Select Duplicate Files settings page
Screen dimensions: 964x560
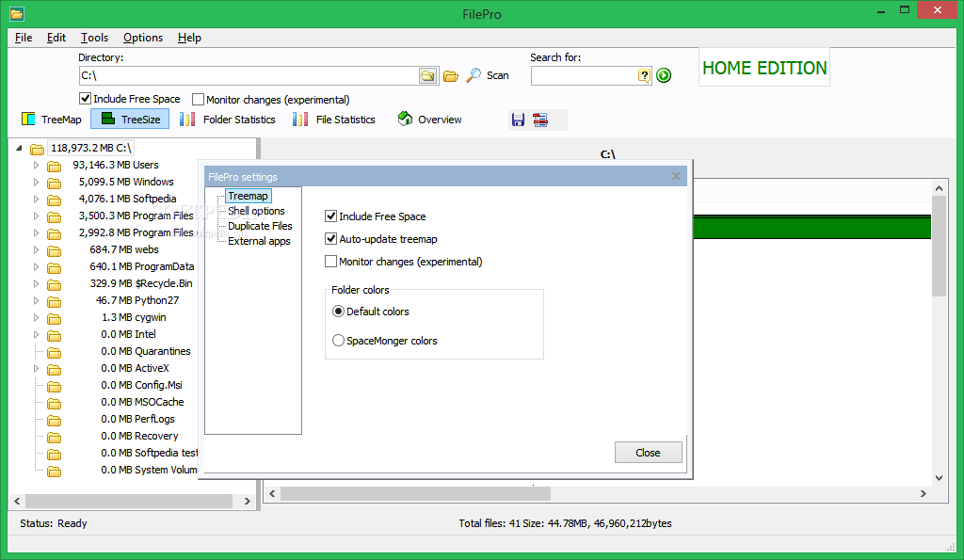click(260, 226)
